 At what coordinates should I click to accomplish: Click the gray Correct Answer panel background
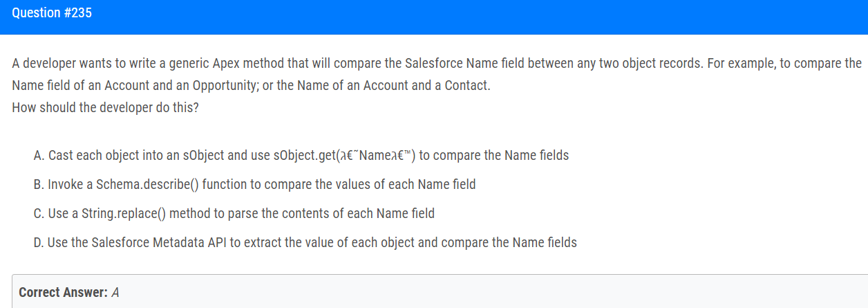pyautogui.click(x=484, y=291)
